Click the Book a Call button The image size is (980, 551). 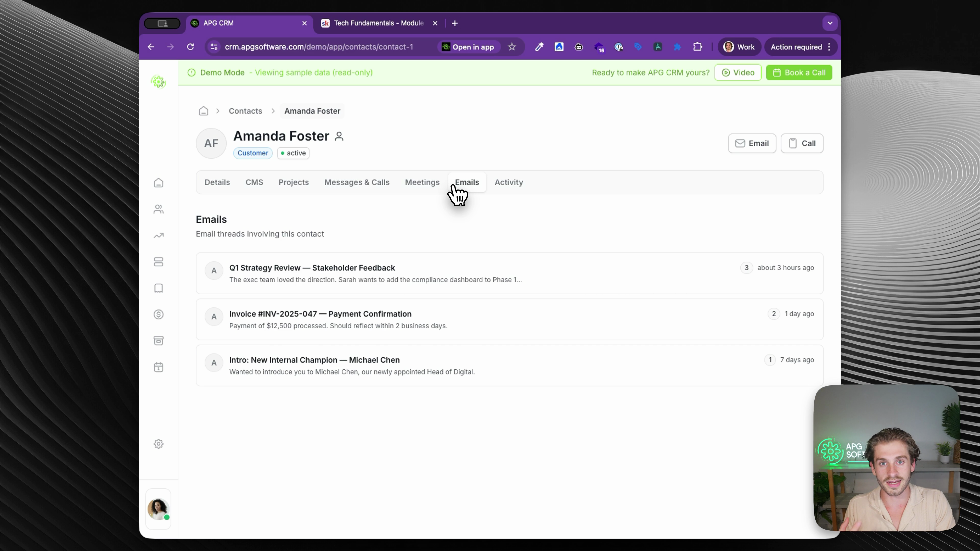[x=799, y=73]
